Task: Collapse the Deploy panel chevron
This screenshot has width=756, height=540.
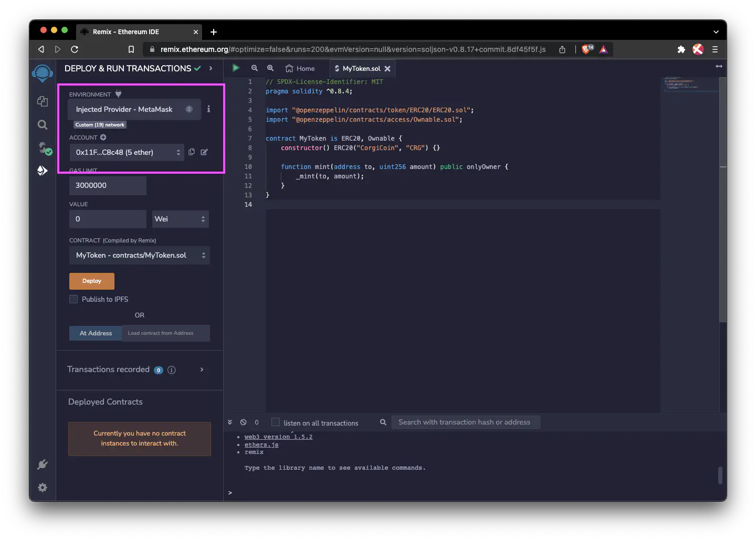Action: tap(211, 68)
